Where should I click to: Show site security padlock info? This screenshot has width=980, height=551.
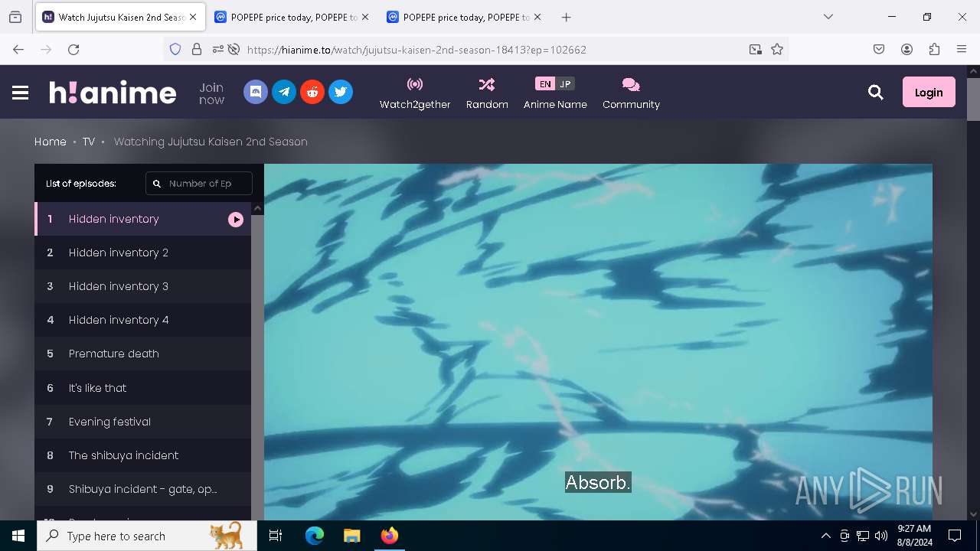[x=197, y=49]
